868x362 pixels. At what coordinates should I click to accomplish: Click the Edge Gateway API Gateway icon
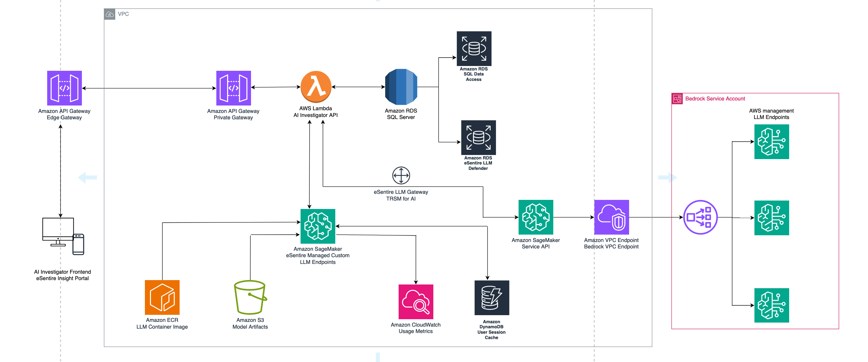click(x=64, y=88)
